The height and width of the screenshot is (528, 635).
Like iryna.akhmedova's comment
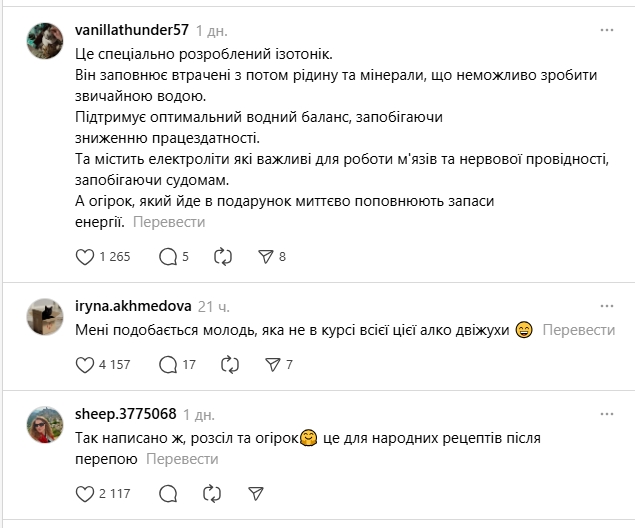tap(85, 364)
